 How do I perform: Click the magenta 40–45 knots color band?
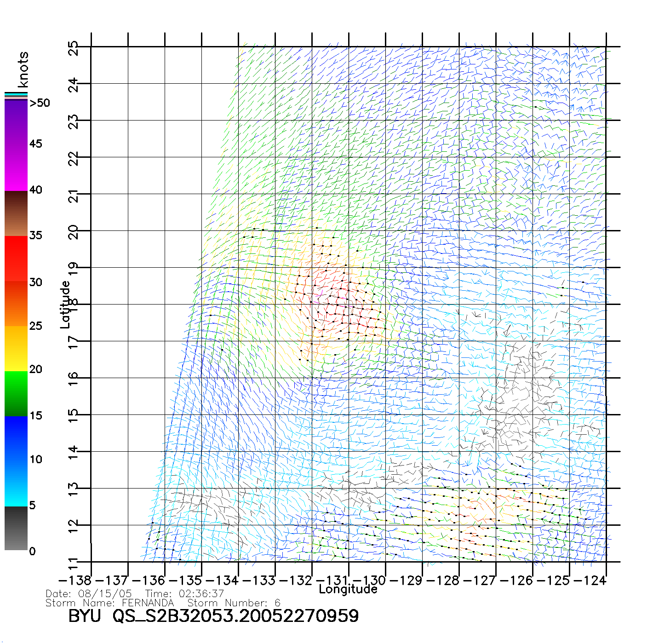coord(16,168)
